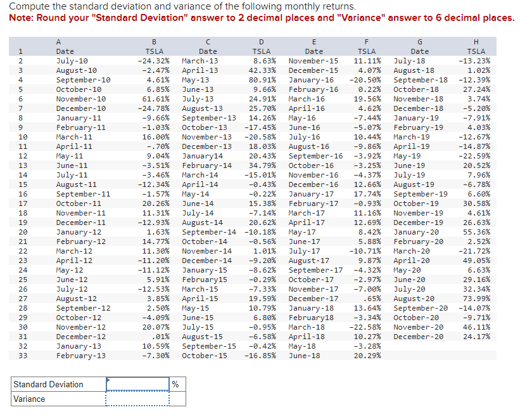Click row number 33
This screenshot has width=532, height=419.
pos(21,356)
